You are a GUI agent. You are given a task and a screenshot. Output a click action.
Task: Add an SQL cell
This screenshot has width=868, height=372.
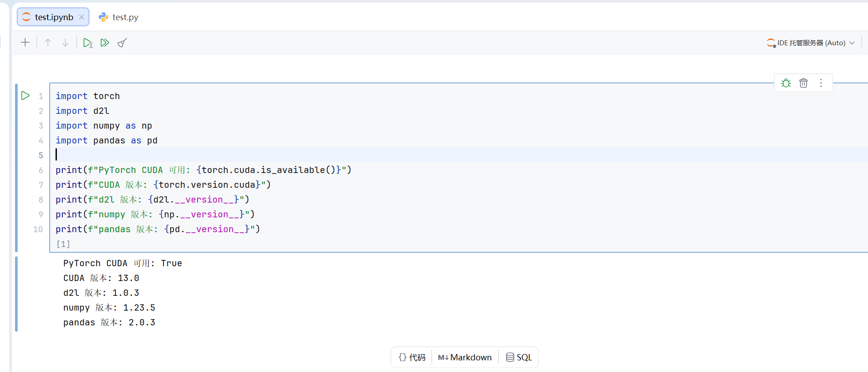click(519, 357)
